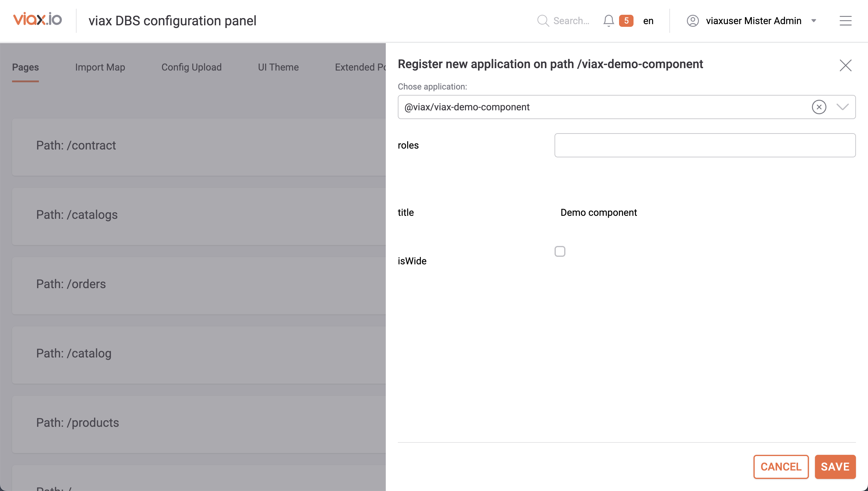Viewport: 868px width, 491px height.
Task: Select the Path: /catalog card
Action: [199, 355]
